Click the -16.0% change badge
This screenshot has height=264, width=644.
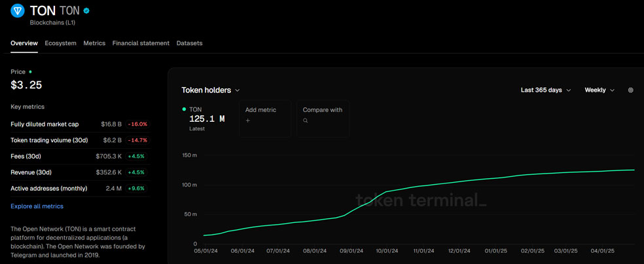tap(138, 124)
